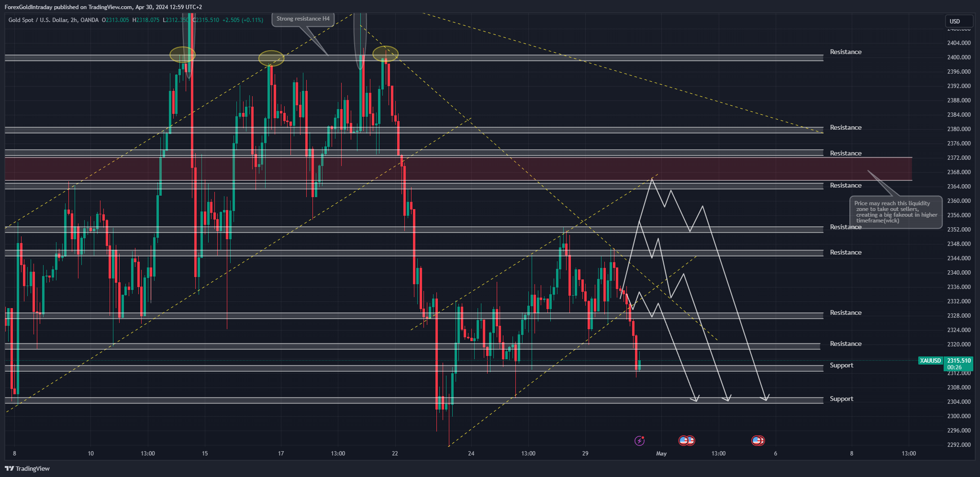Click the chart title 'Gold Spot / U.S. Dollar'
This screenshot has width=980, height=477.
click(37, 20)
